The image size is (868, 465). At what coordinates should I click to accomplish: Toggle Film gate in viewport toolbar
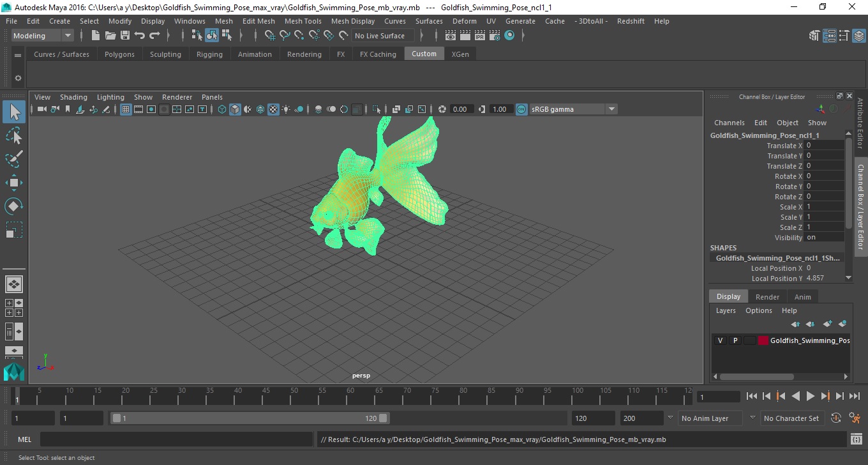point(138,109)
